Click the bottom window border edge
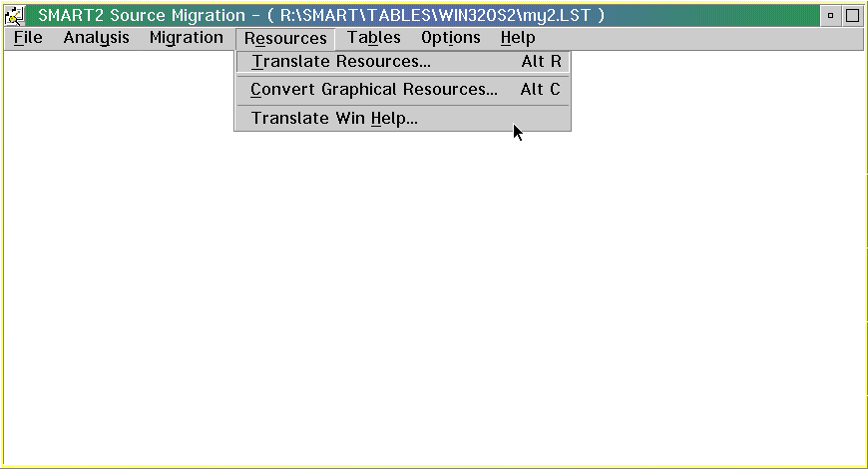Image resolution: width=868 pixels, height=469 pixels. [x=434, y=466]
